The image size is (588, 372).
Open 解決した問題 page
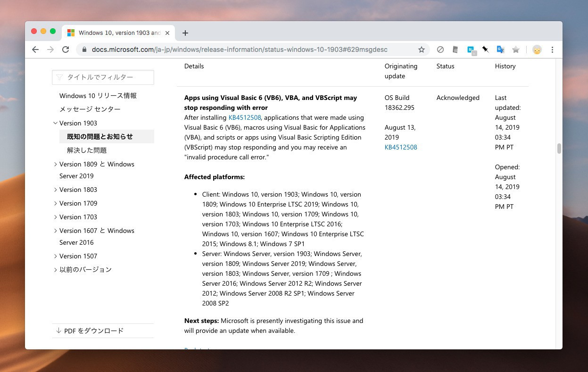point(87,150)
